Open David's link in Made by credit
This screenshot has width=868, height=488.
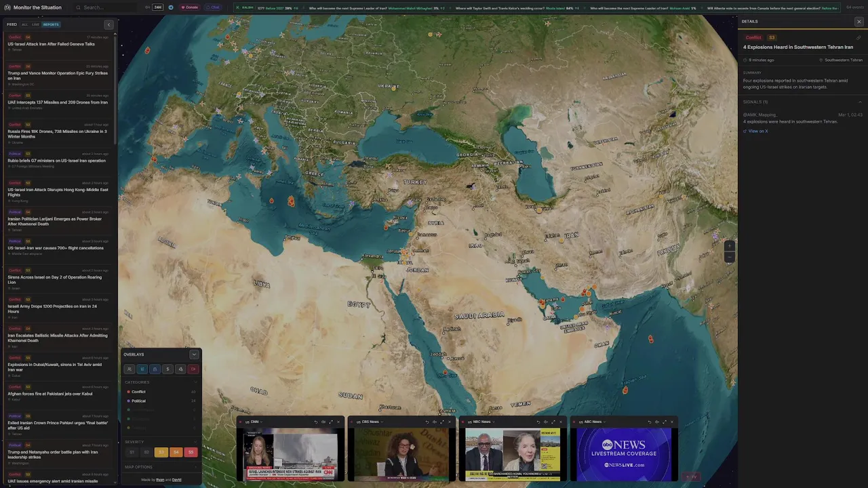[176, 480]
